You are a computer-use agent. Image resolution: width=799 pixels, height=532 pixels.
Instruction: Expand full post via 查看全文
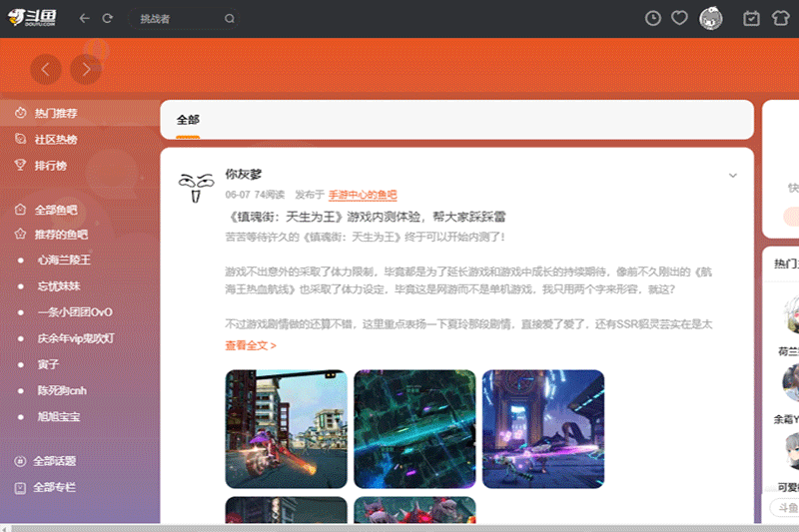pos(251,345)
